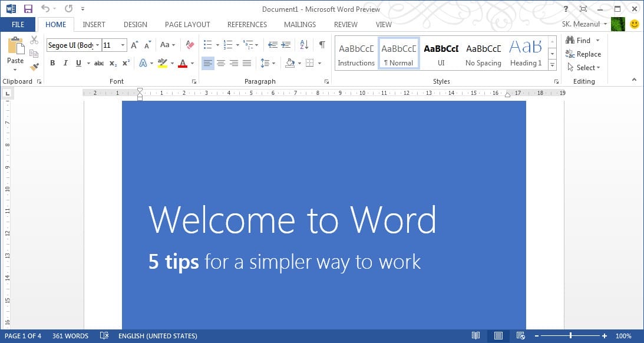Toggle Underline formatting
The image size is (644, 343).
(78, 63)
